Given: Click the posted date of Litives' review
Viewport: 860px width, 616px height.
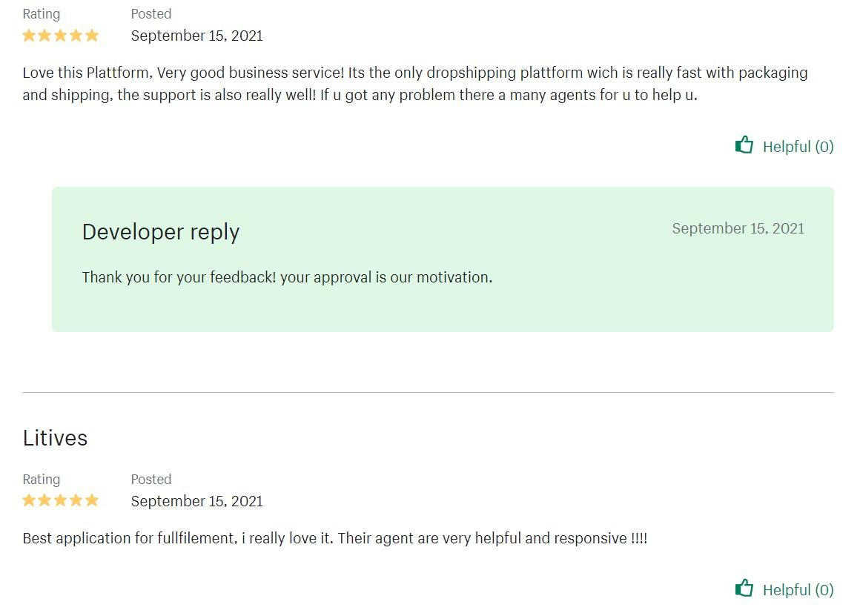Looking at the screenshot, I should tap(197, 501).
